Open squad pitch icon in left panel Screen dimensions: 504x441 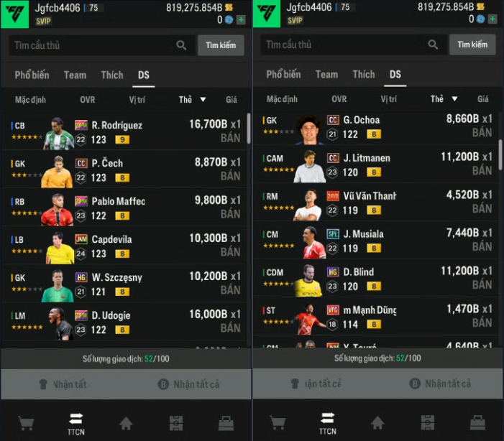coord(176,423)
